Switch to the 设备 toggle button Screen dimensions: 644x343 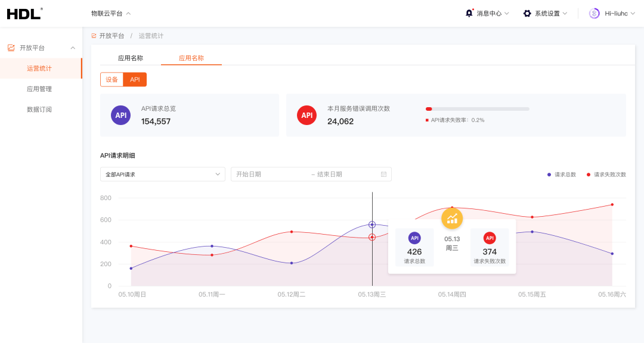tap(112, 79)
